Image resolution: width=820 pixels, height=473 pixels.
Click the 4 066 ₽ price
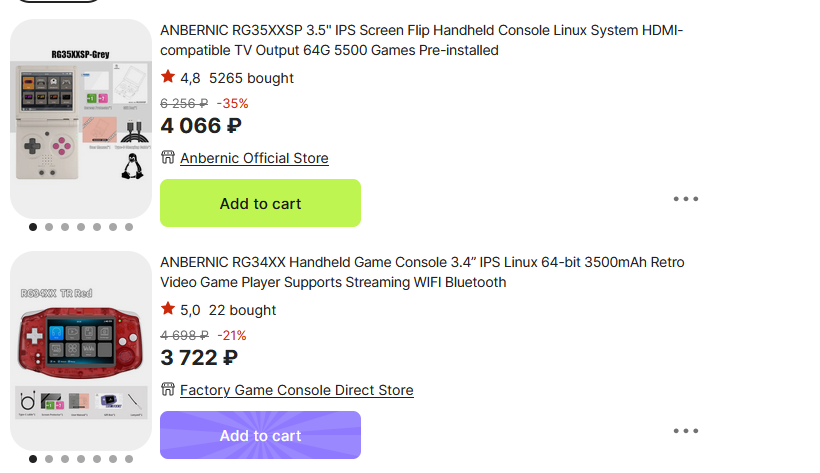(x=200, y=126)
